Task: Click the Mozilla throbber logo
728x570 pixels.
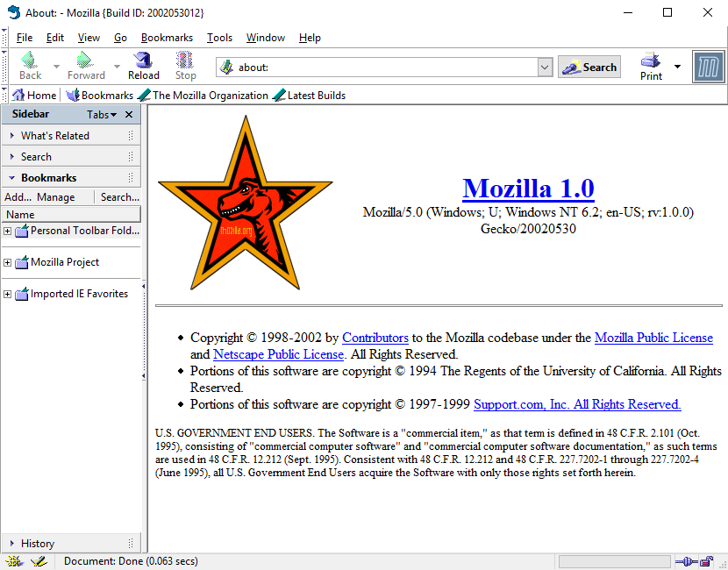Action: pos(709,67)
